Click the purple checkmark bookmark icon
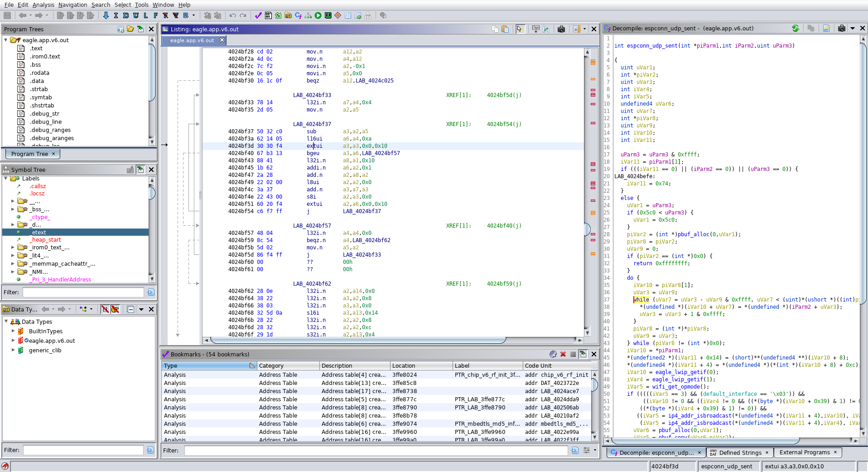The height and width of the screenshot is (472, 868). [258, 15]
